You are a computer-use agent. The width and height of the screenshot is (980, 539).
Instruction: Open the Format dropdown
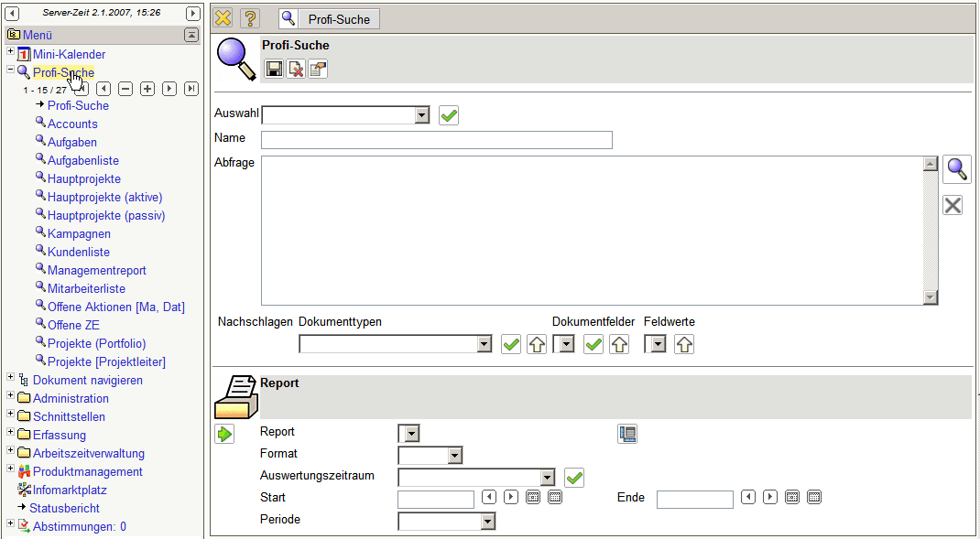[455, 456]
